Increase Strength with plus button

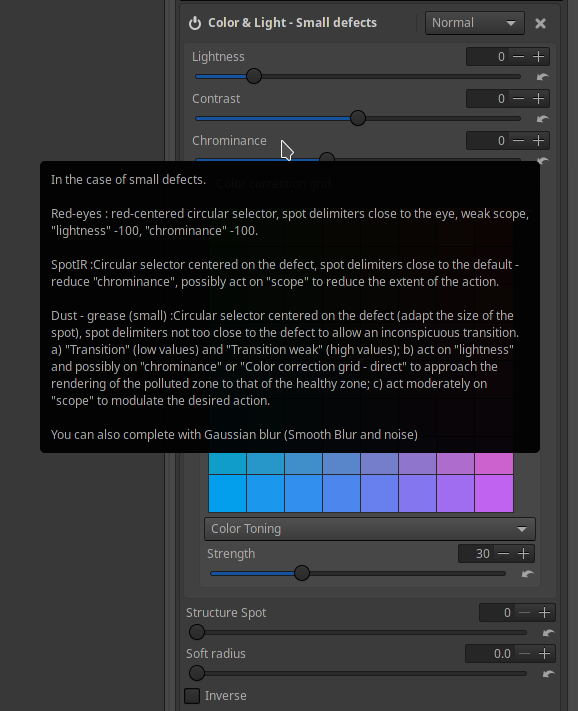(x=524, y=554)
